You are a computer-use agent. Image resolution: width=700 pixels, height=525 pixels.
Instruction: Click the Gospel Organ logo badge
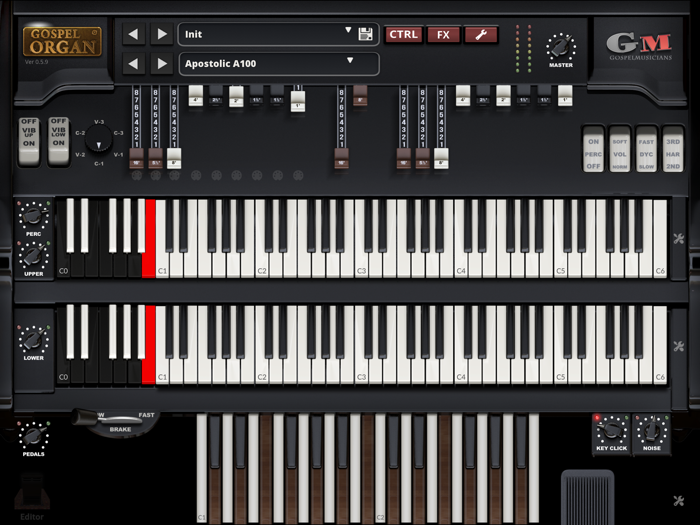coord(62,41)
